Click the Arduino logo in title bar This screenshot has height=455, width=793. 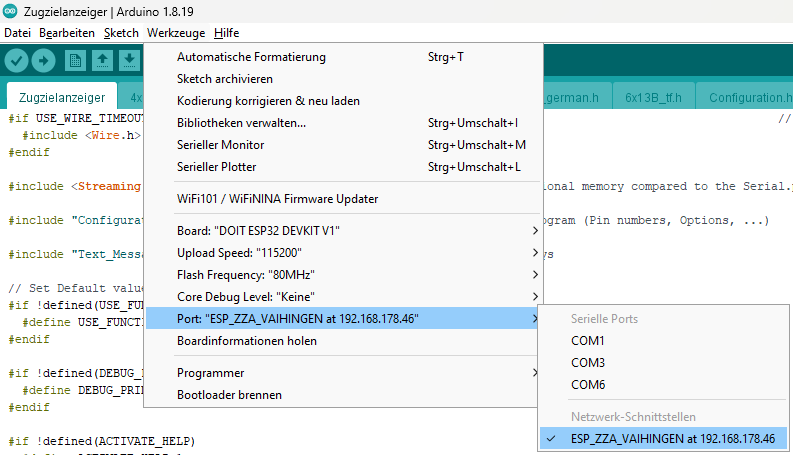pos(10,11)
